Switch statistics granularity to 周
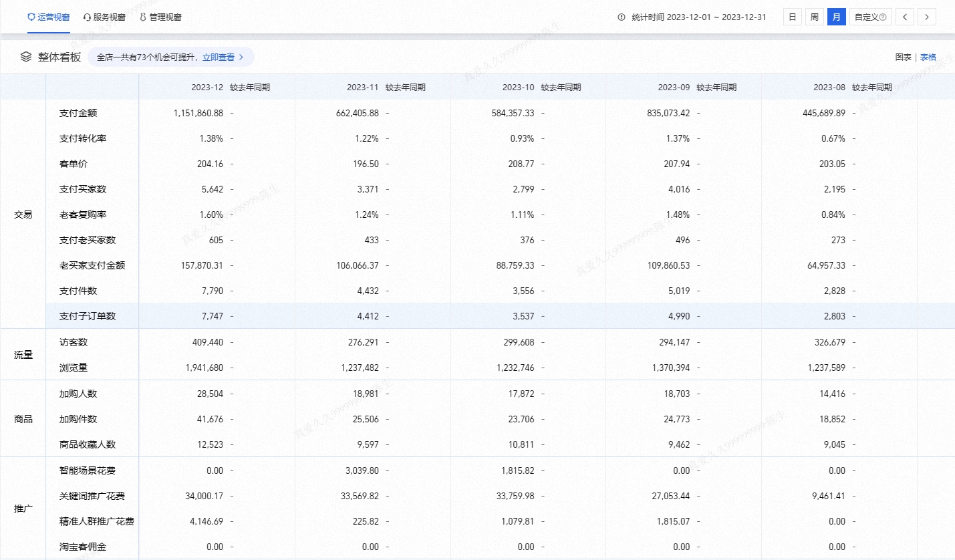This screenshot has width=955, height=560. (814, 17)
